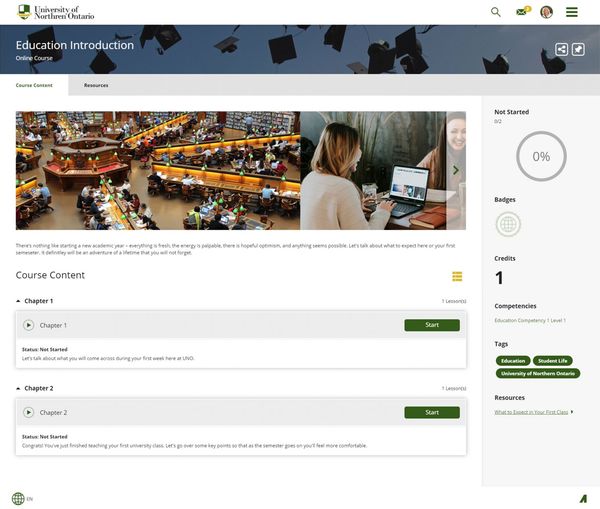Click the user profile avatar
The image size is (600, 509).
click(546, 12)
